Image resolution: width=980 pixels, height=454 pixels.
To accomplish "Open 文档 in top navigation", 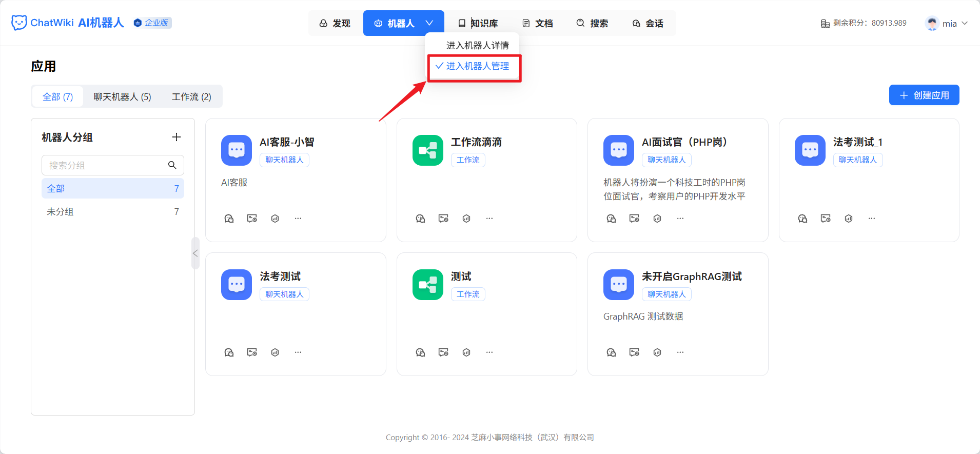I will pos(538,24).
